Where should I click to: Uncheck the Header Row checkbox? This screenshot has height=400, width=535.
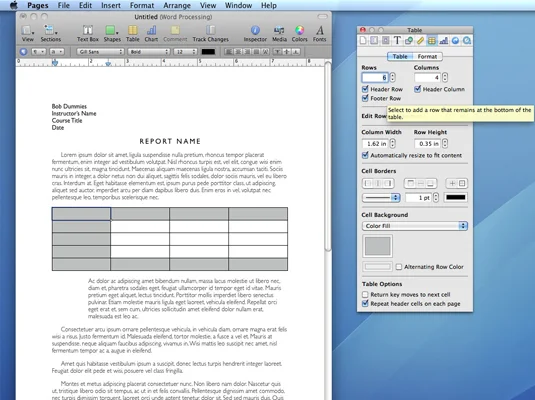(365, 89)
